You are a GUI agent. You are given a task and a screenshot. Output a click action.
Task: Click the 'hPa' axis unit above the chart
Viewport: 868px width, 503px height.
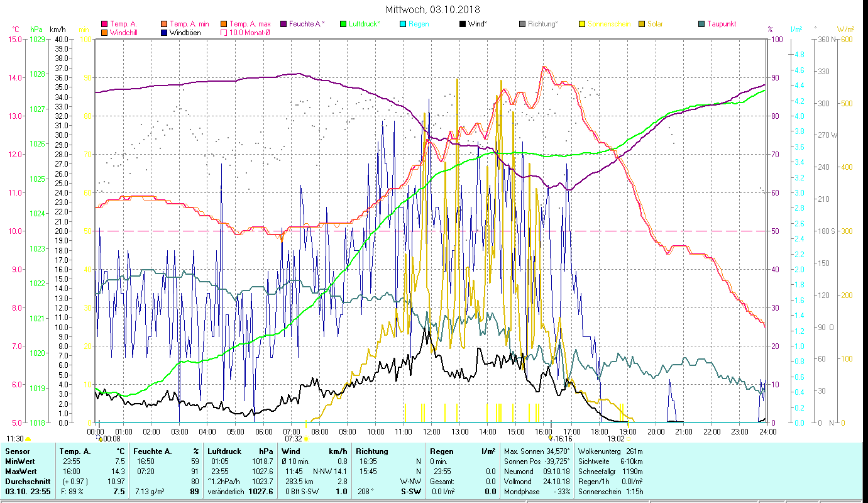(36, 30)
